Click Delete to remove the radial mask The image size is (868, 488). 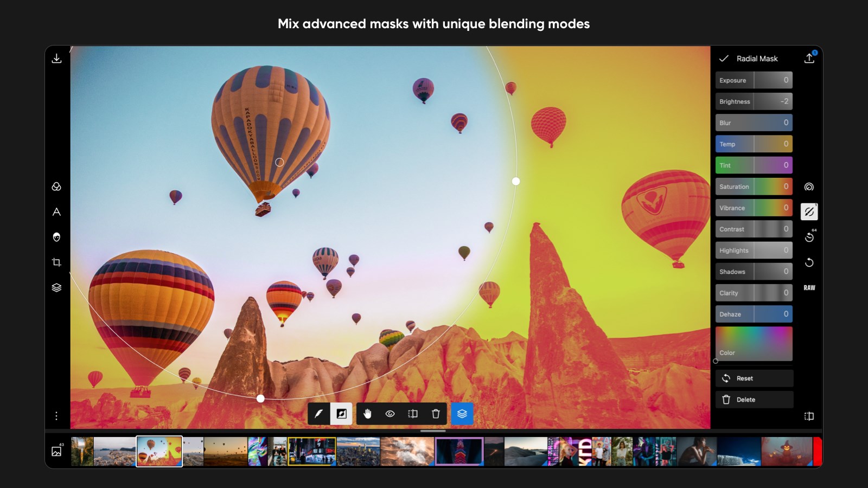coord(754,400)
